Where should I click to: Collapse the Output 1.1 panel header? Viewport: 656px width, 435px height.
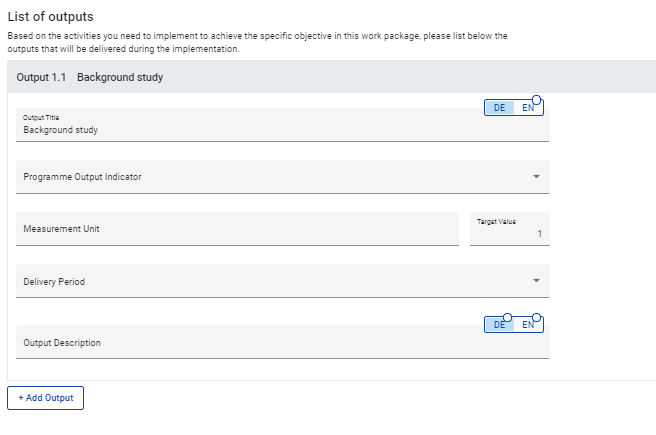click(x=330, y=77)
